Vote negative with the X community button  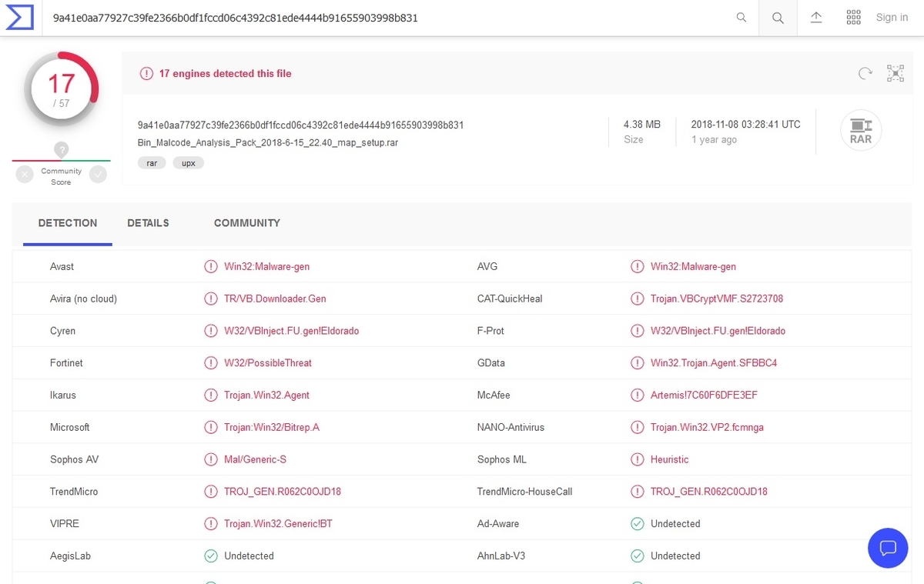(x=25, y=175)
